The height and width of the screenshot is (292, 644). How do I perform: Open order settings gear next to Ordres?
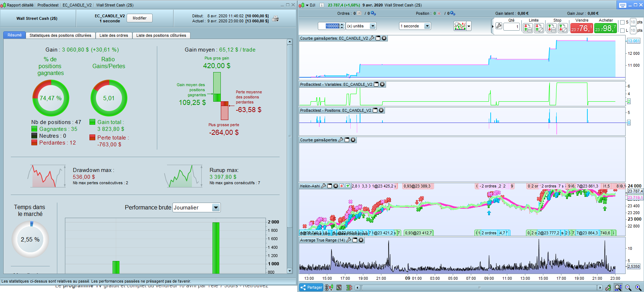pyautogui.click(x=373, y=13)
